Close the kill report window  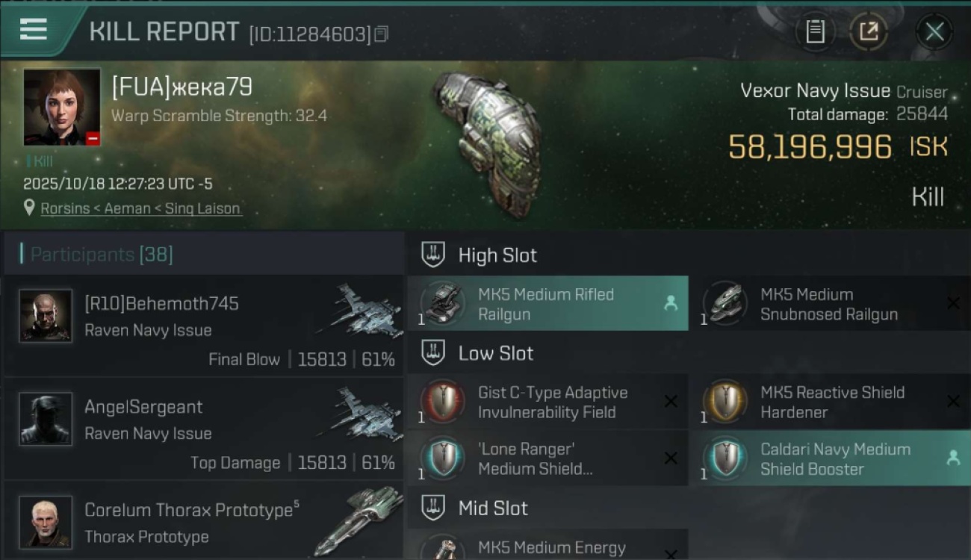coord(934,32)
